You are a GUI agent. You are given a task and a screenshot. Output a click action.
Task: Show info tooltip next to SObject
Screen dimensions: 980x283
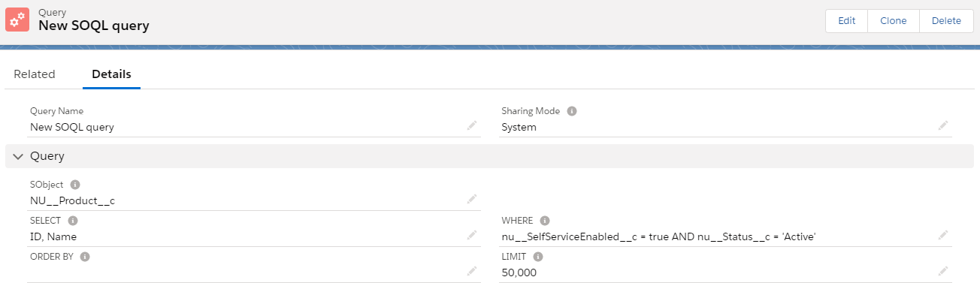click(75, 184)
